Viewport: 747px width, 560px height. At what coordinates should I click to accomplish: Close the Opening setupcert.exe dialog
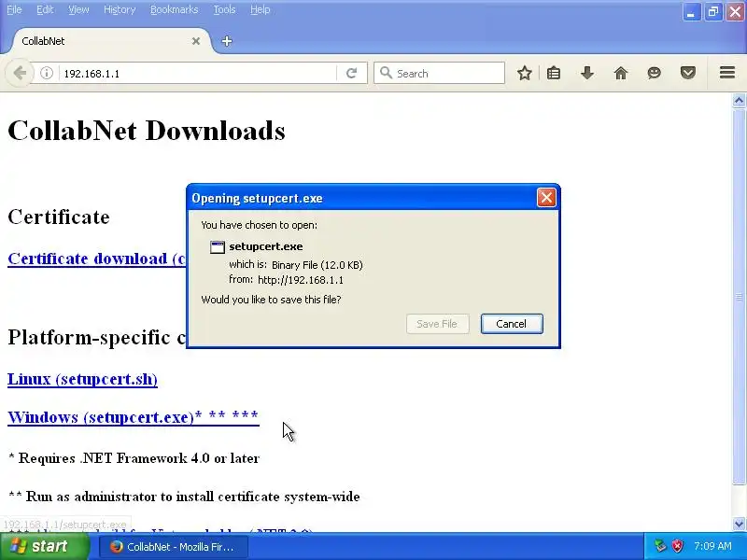coord(546,197)
